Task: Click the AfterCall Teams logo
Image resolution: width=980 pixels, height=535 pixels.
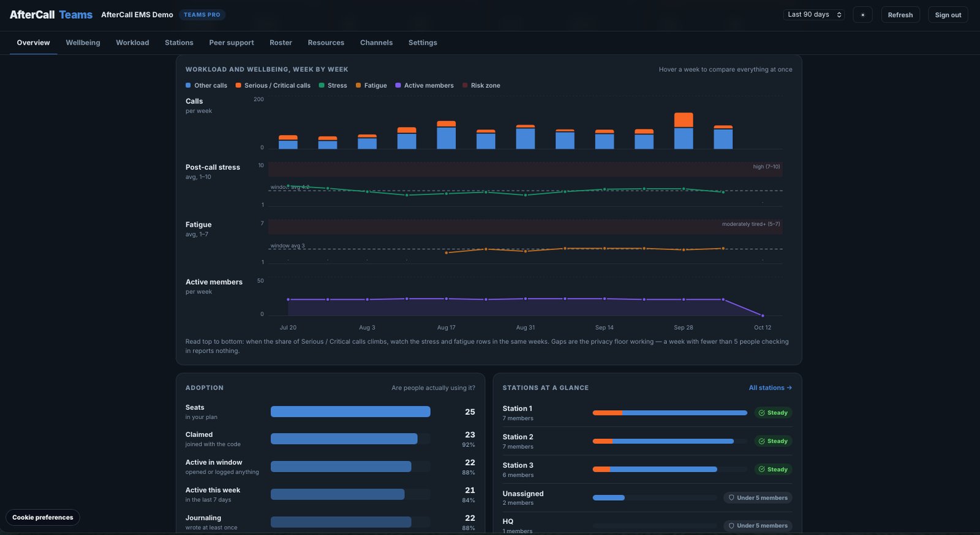Action: pyautogui.click(x=51, y=15)
